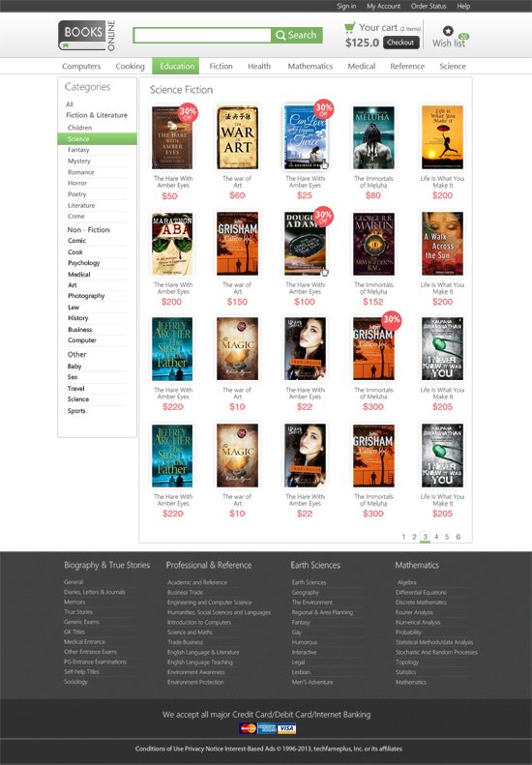Select Fantasy in the Categories sidebar
The image size is (532, 765).
coord(78,150)
